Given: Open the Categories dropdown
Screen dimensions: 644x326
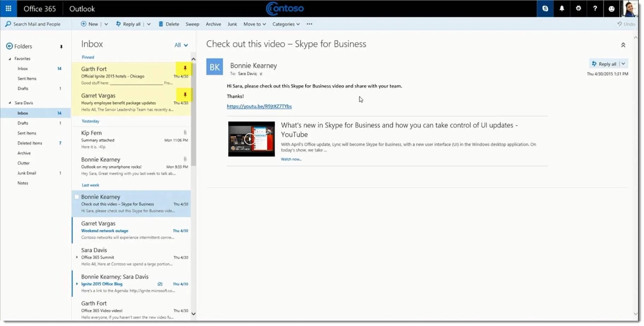Looking at the screenshot, I should (x=286, y=24).
